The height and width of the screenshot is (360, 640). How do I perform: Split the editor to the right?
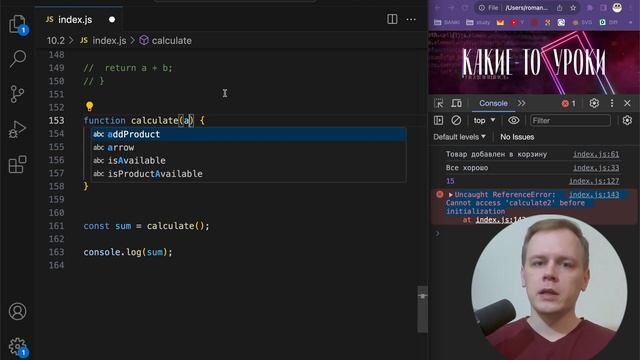point(392,19)
